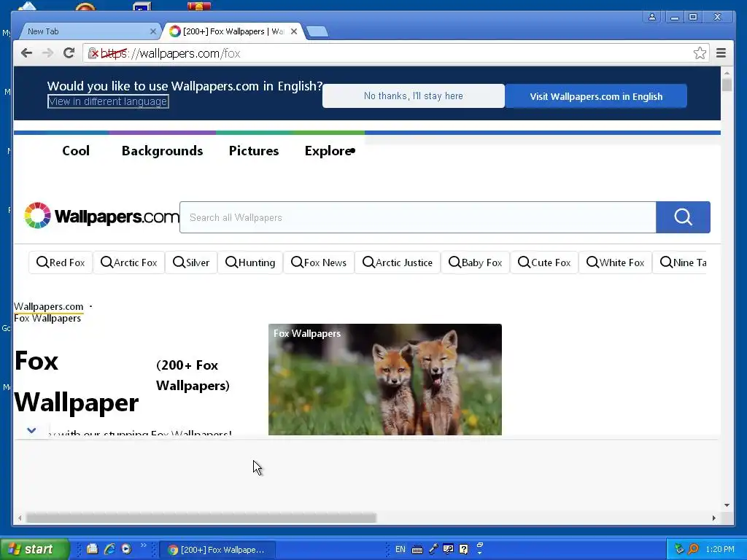Bookmark this page with star icon
747x560 pixels.
700,52
